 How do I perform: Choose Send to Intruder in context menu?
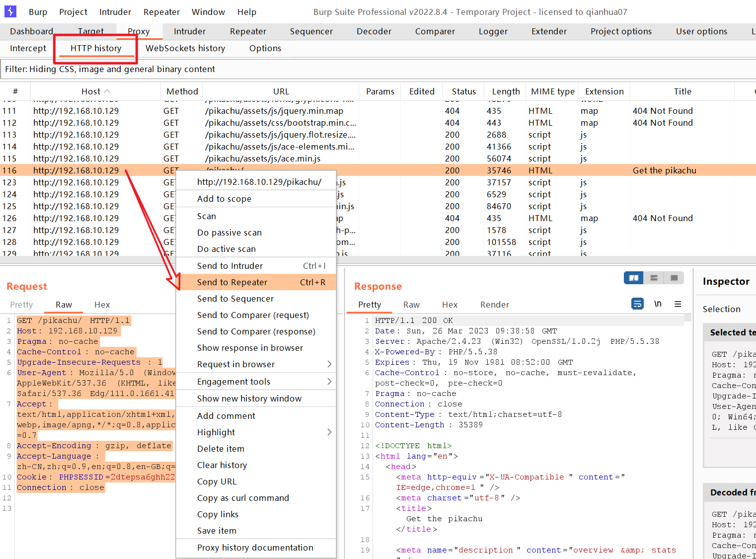(x=256, y=266)
